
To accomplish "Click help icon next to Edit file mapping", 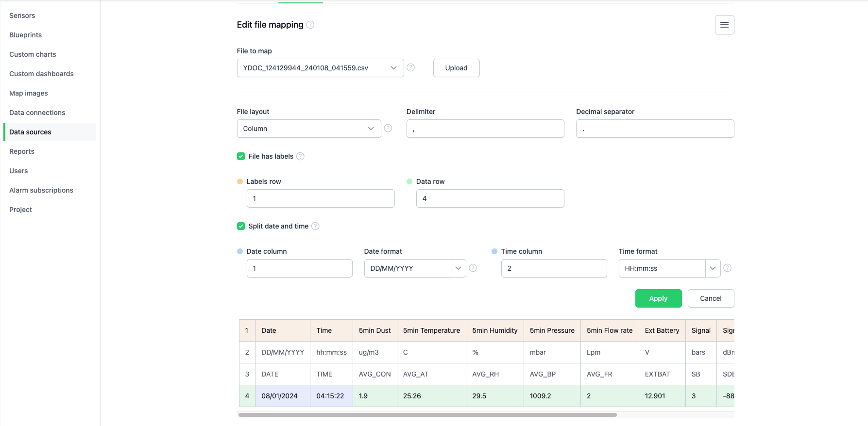I will (x=310, y=25).
